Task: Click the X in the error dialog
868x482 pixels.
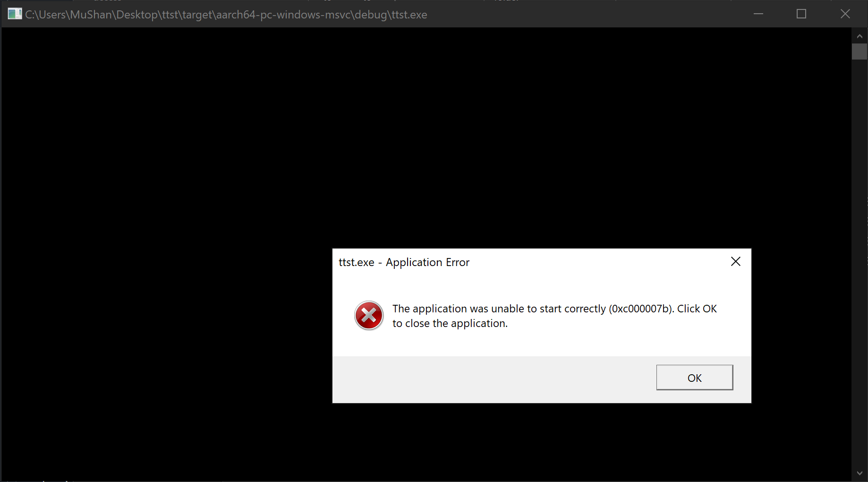Action: point(735,261)
